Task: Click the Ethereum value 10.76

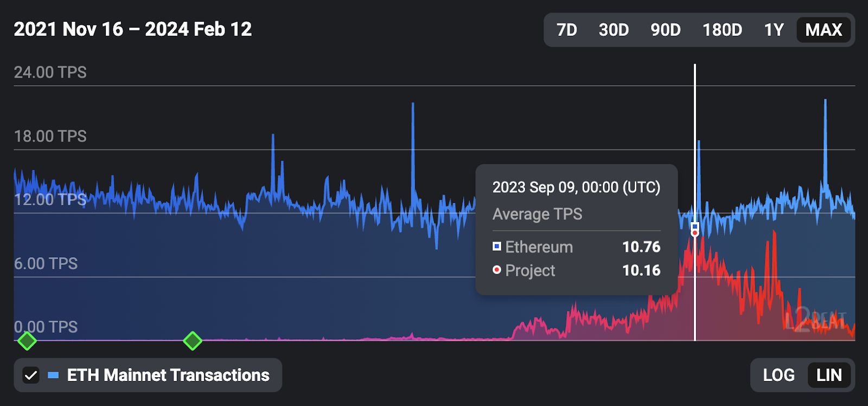Action: [641, 247]
